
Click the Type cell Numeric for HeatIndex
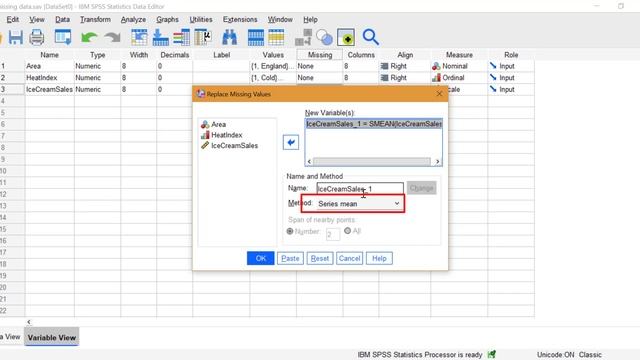97,78
